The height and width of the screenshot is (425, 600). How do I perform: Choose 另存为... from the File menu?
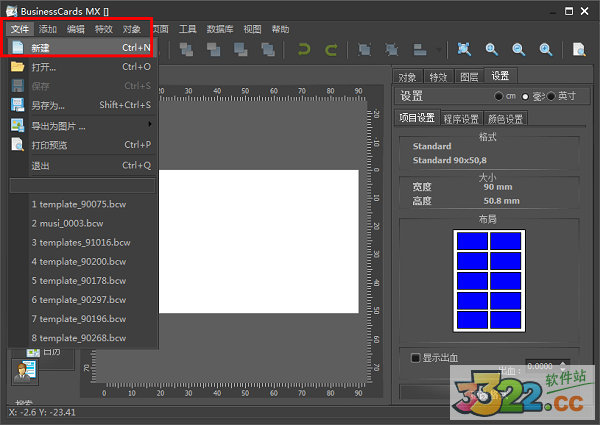(82, 105)
